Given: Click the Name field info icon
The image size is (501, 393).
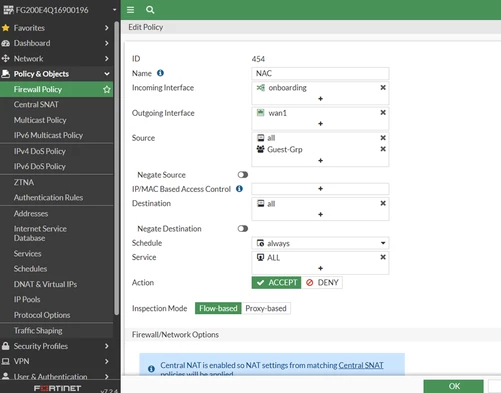Looking at the screenshot, I should coord(160,73).
